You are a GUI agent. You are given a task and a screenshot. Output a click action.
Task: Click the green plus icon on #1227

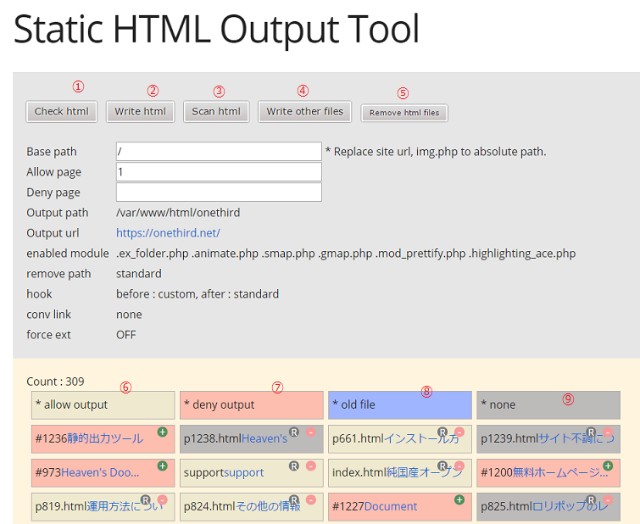point(458,499)
